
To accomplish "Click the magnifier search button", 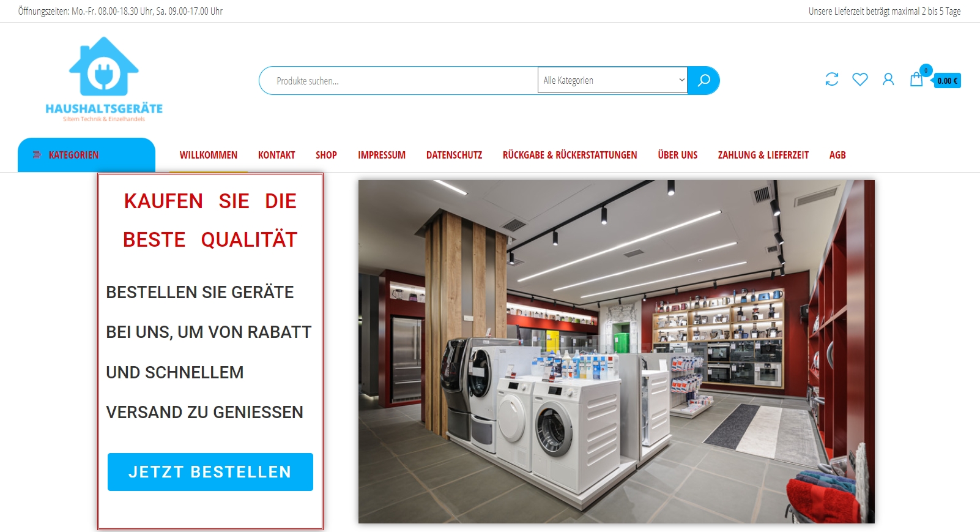I will pyautogui.click(x=703, y=80).
